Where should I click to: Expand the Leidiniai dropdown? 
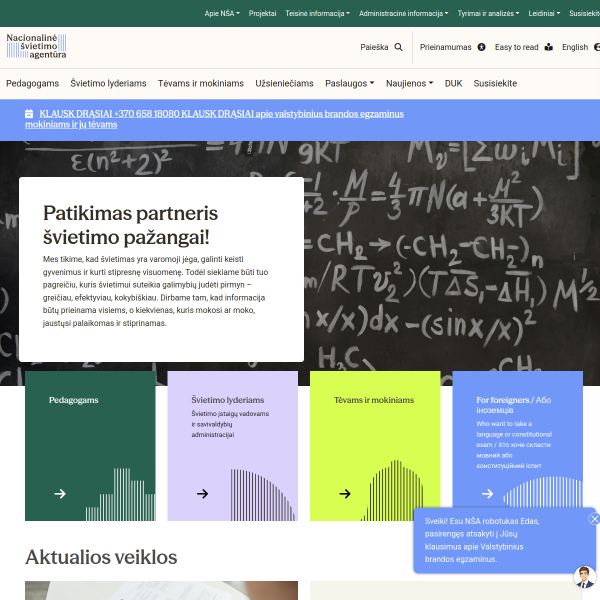pyautogui.click(x=544, y=13)
